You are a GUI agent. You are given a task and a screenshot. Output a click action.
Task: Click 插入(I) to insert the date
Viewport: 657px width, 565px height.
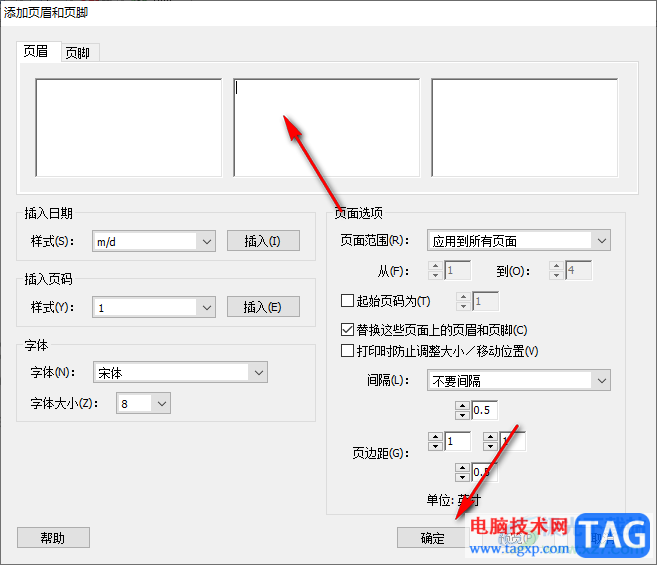pyautogui.click(x=263, y=241)
